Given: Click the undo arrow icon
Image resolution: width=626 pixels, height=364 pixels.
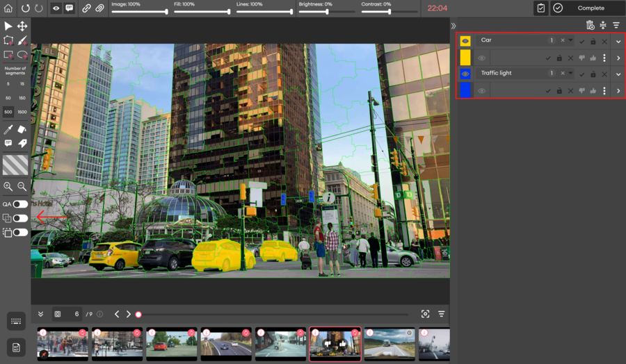Looking at the screenshot, I should coord(26,8).
